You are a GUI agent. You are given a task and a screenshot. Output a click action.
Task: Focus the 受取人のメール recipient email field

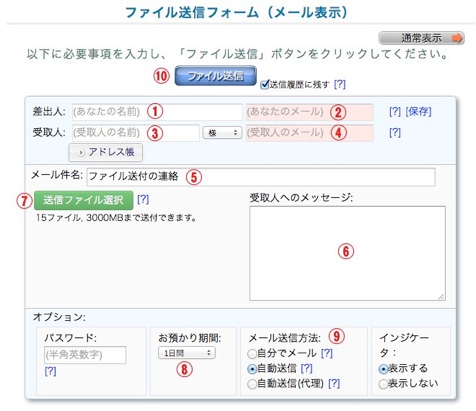point(310,133)
